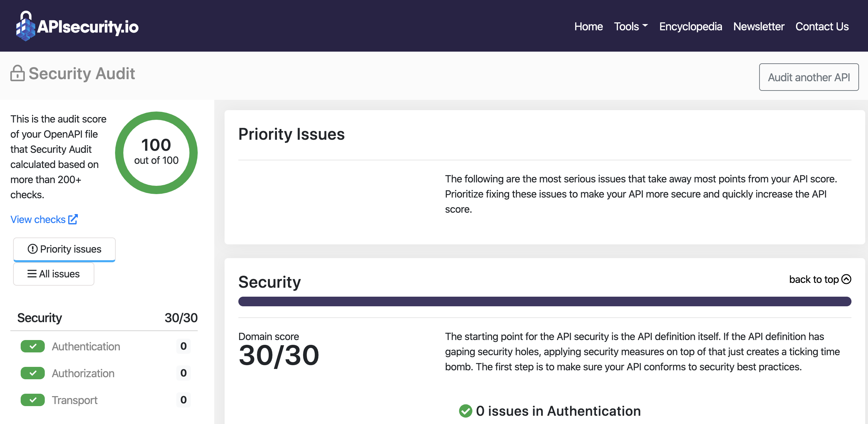Image resolution: width=868 pixels, height=424 pixels.
Task: Expand the Authentication issue count 0
Action: coord(183,346)
